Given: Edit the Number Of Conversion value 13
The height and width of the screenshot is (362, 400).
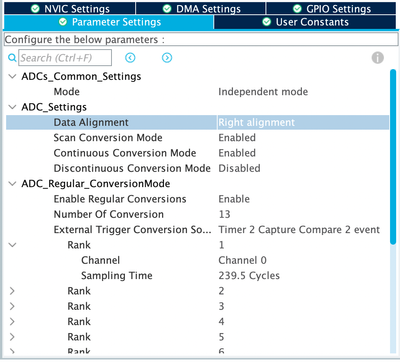Looking at the screenshot, I should tap(224, 215).
